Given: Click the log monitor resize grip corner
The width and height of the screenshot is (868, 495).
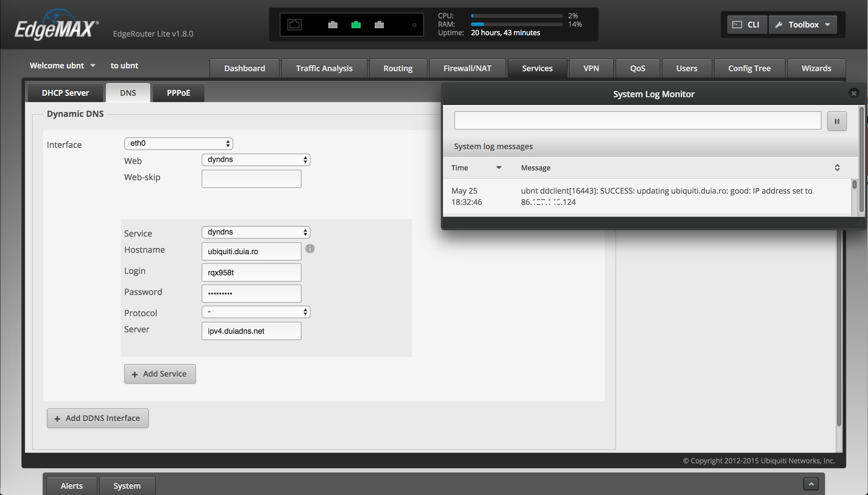Looking at the screenshot, I should pos(860,223).
